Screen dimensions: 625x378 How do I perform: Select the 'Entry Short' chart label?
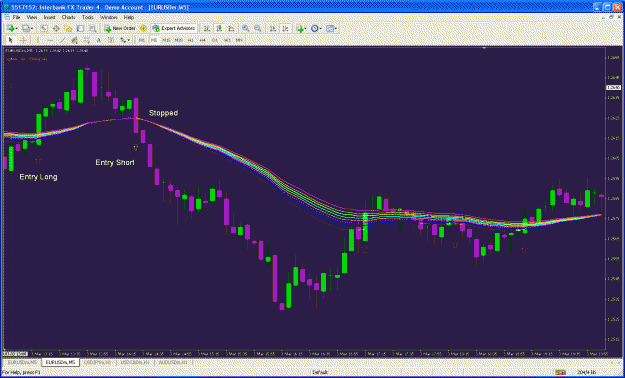[115, 163]
